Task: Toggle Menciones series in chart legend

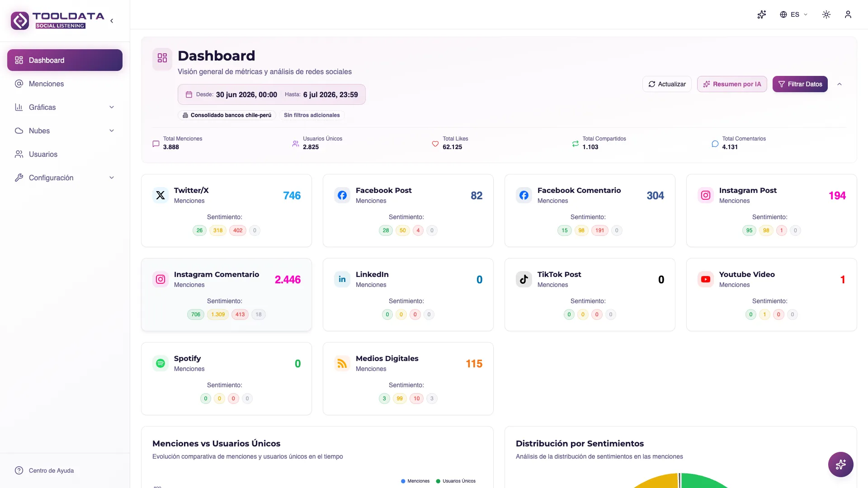Action: [x=415, y=481]
